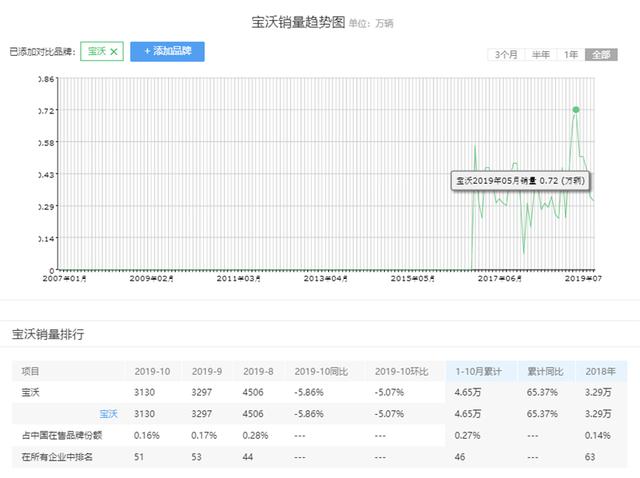This screenshot has height=478, width=640.
Task: Click the 1-10月累计 column header
Action: 479,371
